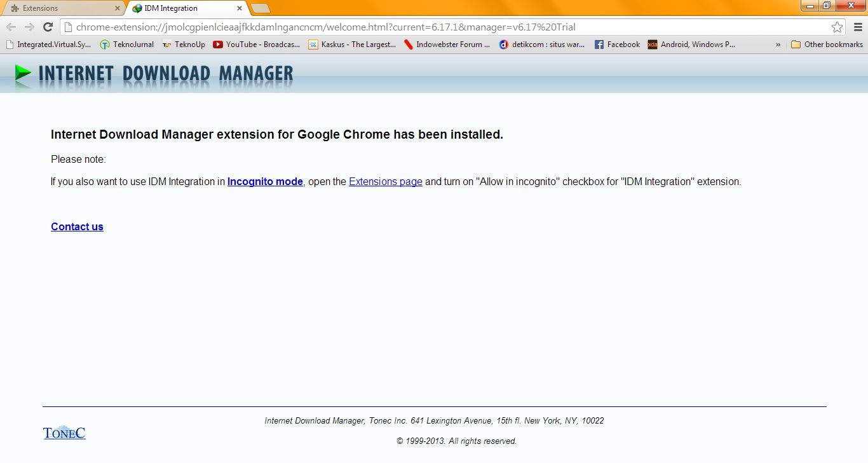
Task: Click the Tonec Inc. address line
Action: point(434,421)
